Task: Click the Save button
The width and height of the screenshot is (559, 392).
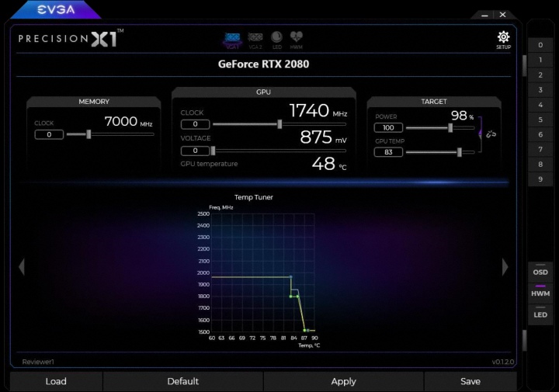Action: (x=470, y=381)
